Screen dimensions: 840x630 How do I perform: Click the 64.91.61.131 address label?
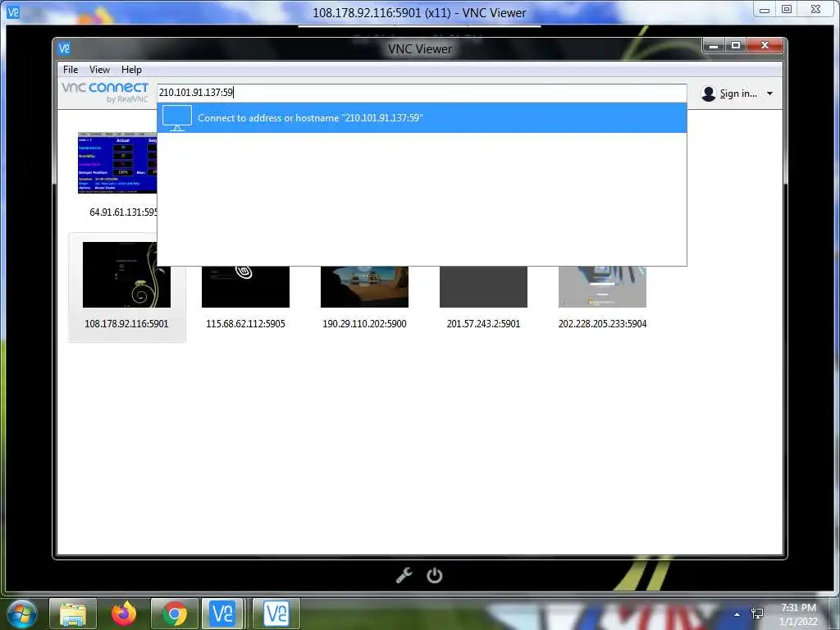tap(123, 212)
